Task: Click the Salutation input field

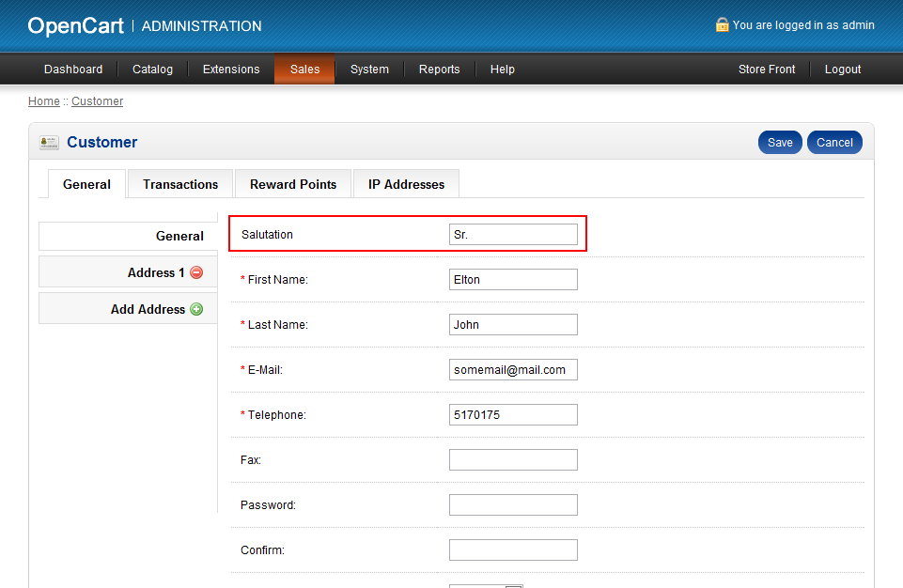Action: [513, 234]
